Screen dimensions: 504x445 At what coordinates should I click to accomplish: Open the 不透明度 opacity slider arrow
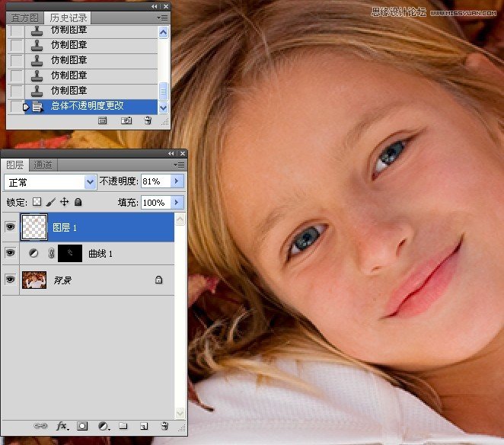[x=177, y=181]
